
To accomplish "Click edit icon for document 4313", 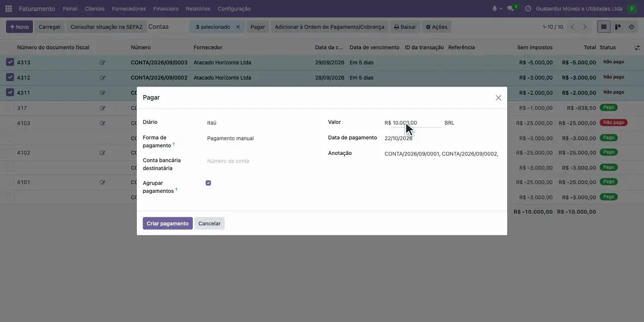I will [x=103, y=63].
